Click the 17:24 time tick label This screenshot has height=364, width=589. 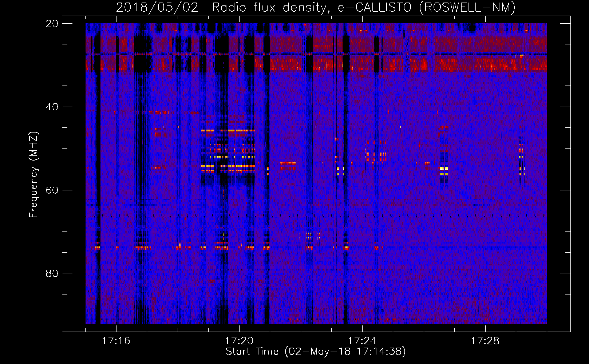tap(362, 341)
